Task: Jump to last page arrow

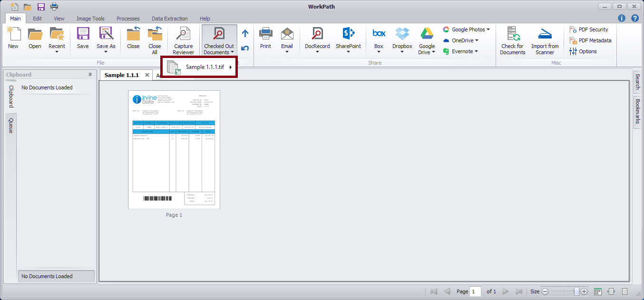Action: click(519, 291)
